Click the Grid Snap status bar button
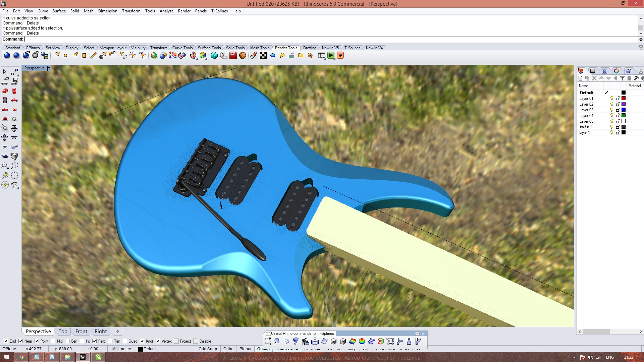 [x=208, y=349]
